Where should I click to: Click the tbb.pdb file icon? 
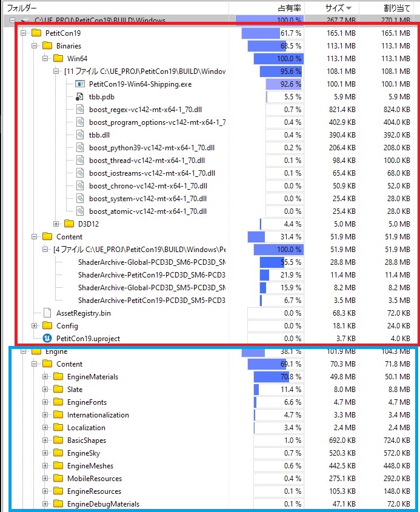(79, 97)
